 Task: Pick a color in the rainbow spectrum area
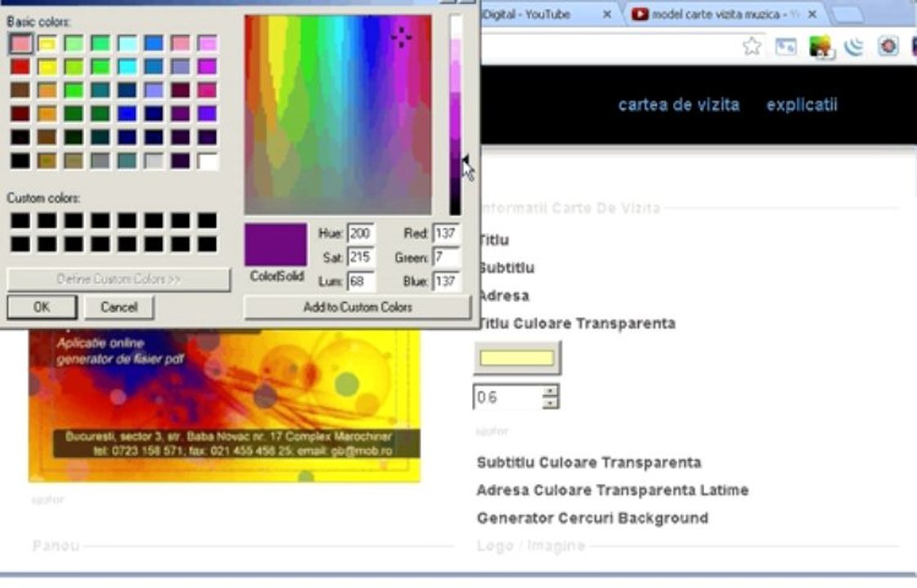tap(338, 114)
